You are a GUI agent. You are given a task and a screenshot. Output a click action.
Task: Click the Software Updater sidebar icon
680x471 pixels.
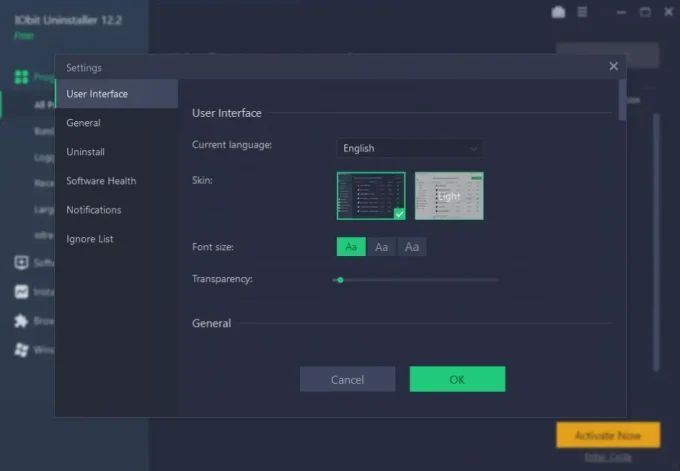[21, 263]
